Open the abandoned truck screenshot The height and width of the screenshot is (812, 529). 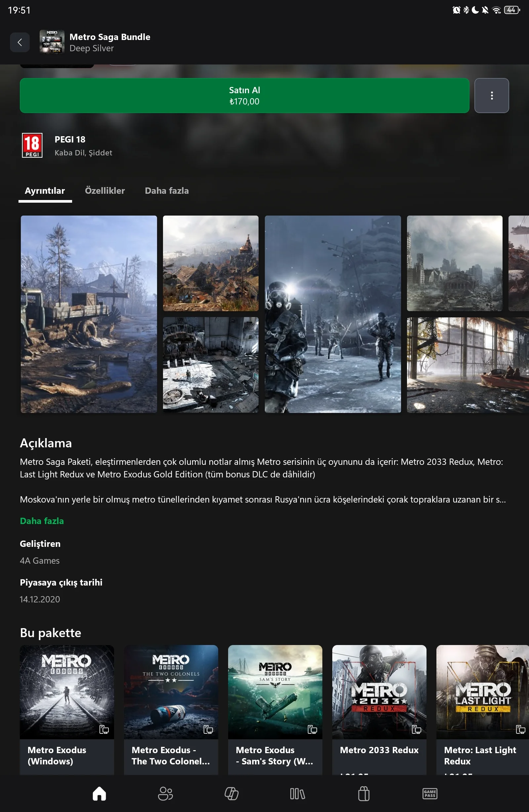[89, 314]
